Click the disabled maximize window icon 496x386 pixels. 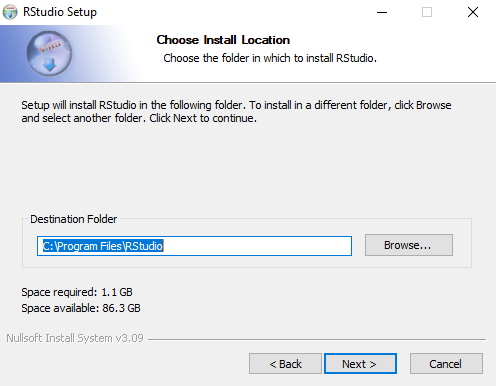[x=427, y=12]
